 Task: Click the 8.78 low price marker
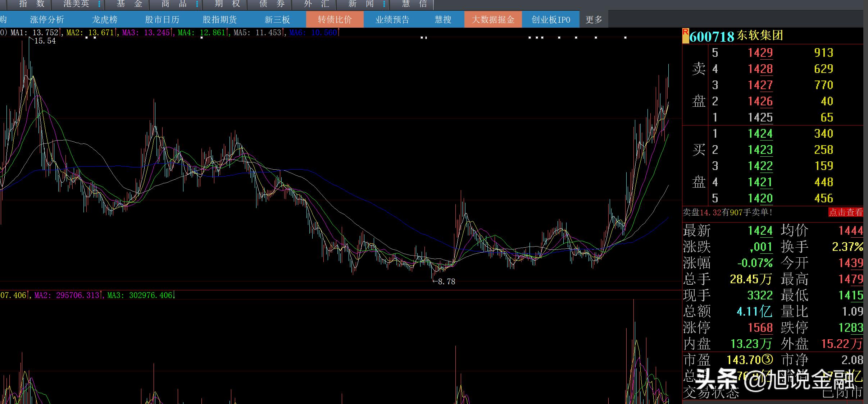pos(446,282)
